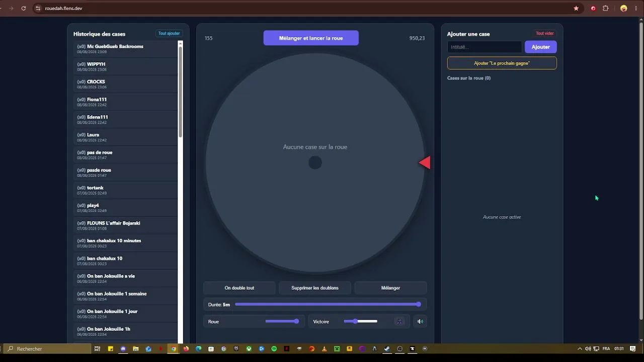
Task: Click FRA language indicator in tray
Action: pyautogui.click(x=606, y=348)
